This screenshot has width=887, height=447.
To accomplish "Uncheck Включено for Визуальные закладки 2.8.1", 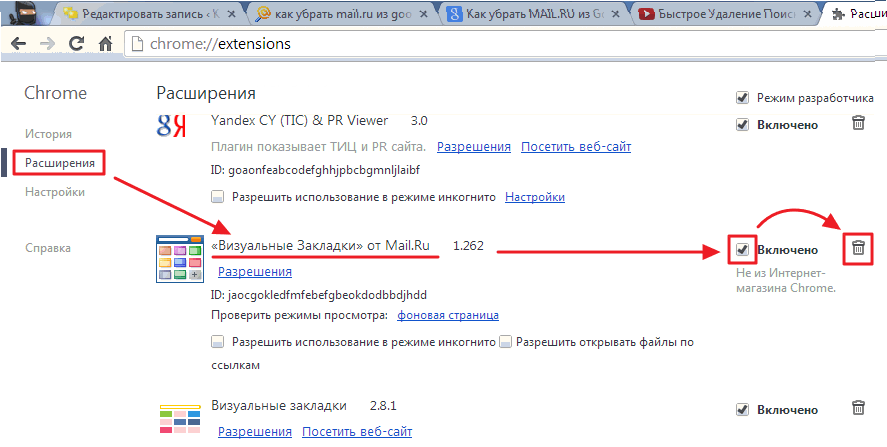I will pyautogui.click(x=743, y=409).
